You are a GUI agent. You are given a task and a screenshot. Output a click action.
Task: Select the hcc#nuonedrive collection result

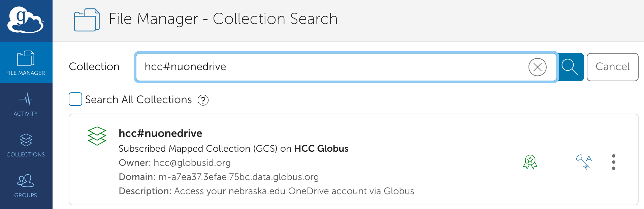(160, 133)
